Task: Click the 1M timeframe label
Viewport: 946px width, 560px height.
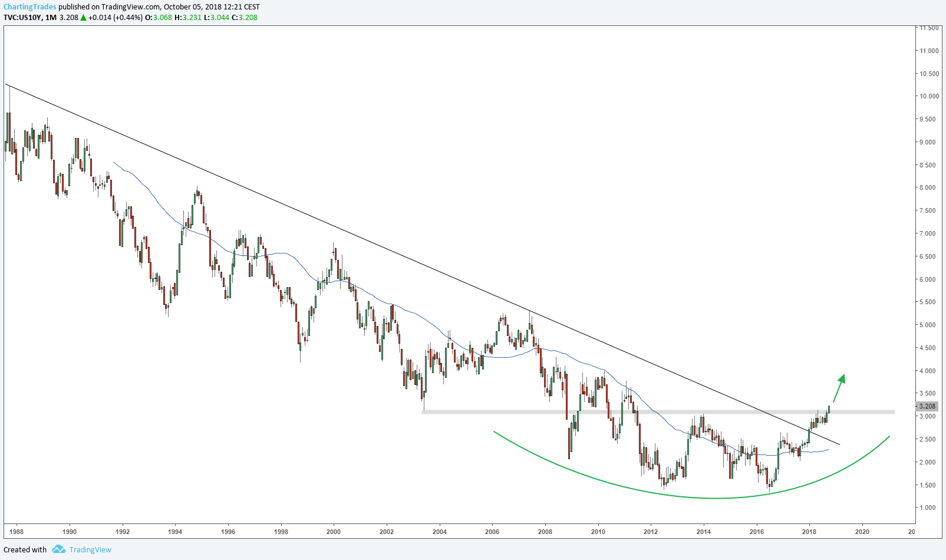Action: pos(51,18)
